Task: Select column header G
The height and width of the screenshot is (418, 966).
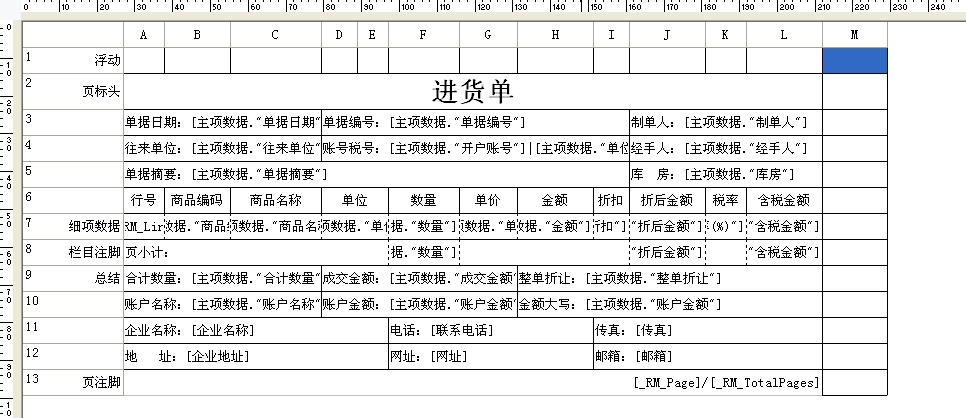Action: pos(488,35)
